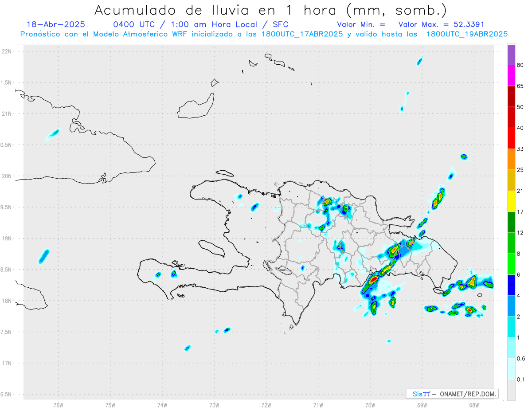The height and width of the screenshot is (411, 532).
Task: Click the '22N' latitude label
Action: 8,51
